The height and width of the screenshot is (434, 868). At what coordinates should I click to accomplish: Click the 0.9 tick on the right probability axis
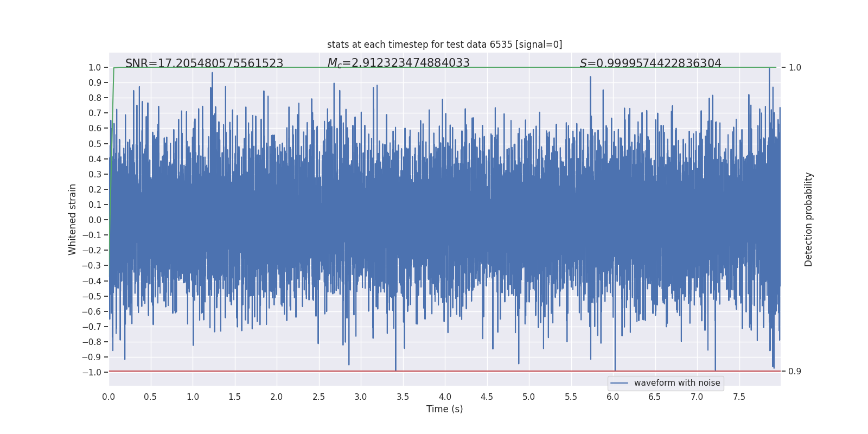(795, 372)
